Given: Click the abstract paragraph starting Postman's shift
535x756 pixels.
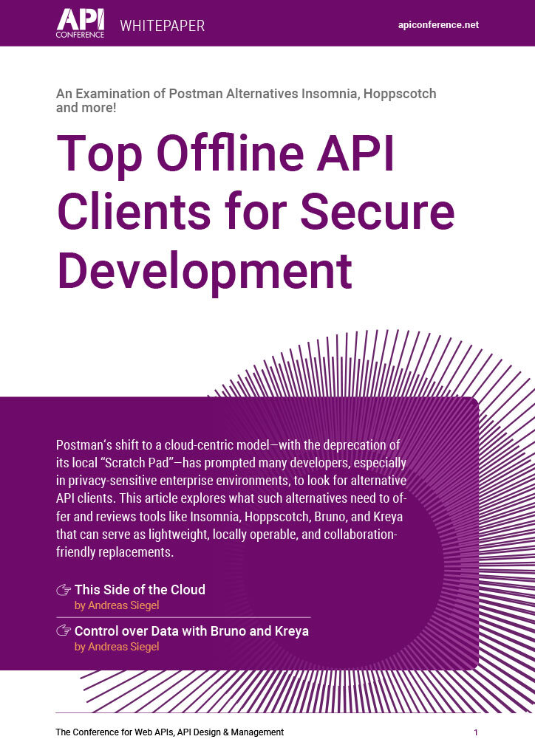Looking at the screenshot, I should (231, 498).
